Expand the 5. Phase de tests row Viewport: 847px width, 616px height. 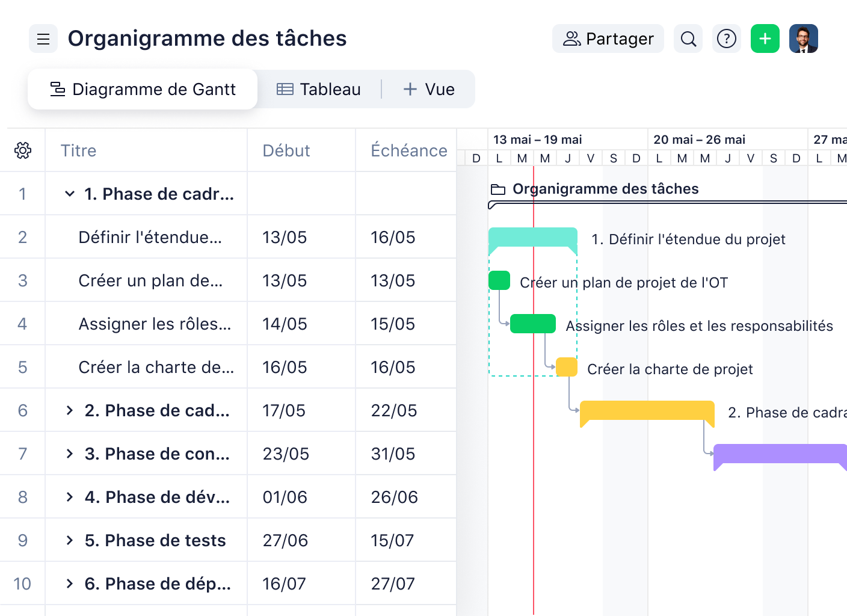tap(70, 540)
